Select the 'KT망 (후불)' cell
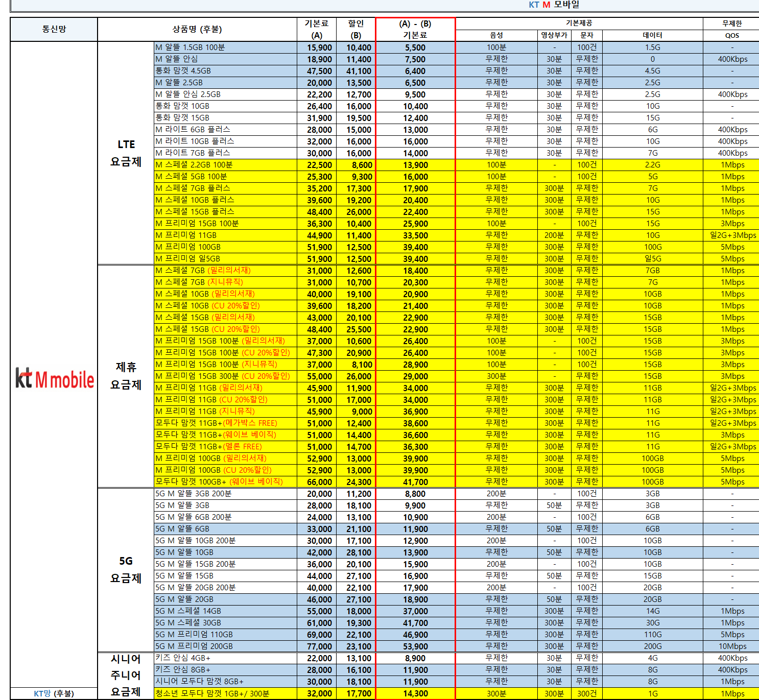The width and height of the screenshot is (759, 700). [54, 693]
